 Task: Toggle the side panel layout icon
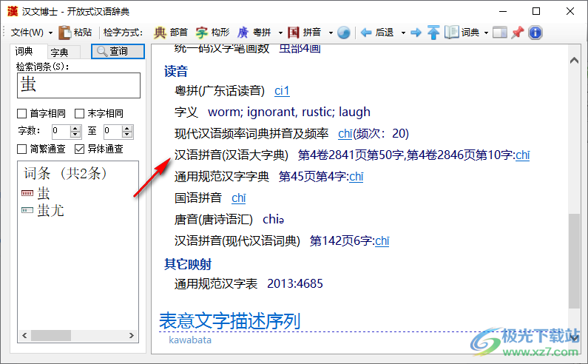click(499, 33)
